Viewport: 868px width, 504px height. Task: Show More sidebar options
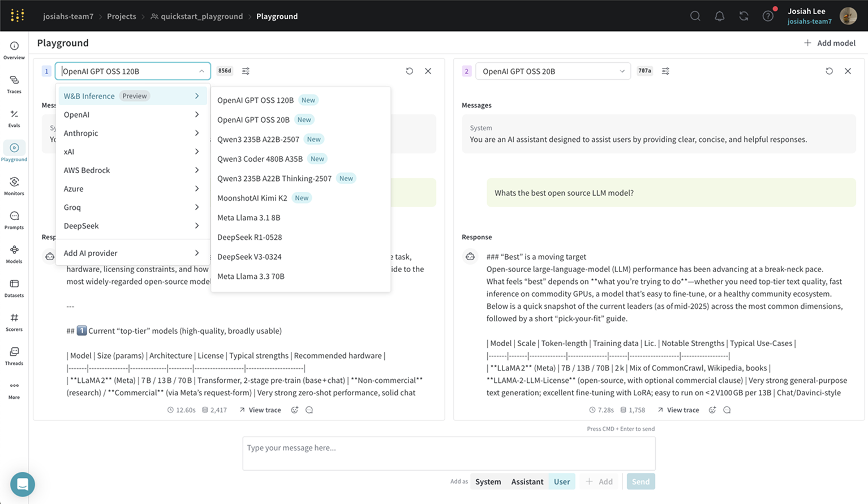(x=14, y=390)
